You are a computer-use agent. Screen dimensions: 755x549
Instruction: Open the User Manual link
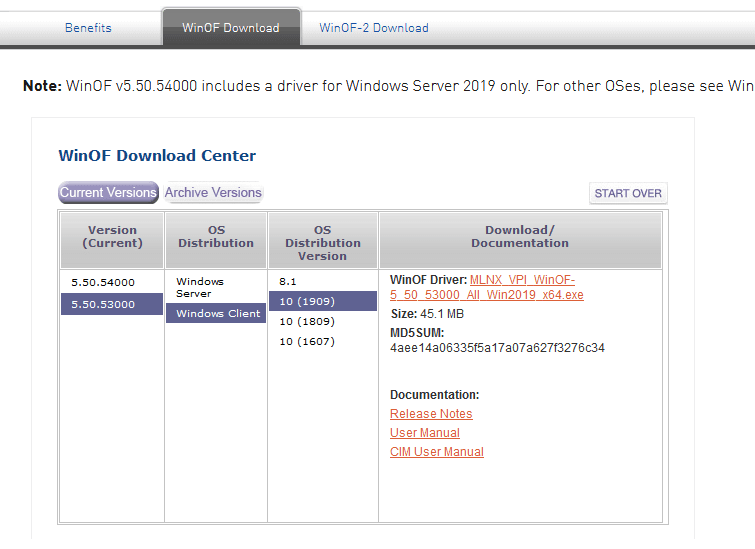[425, 433]
